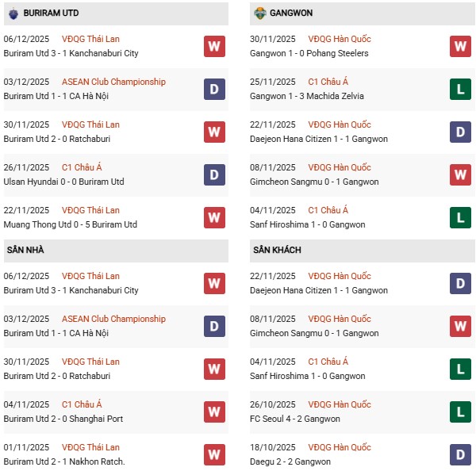Viewport: 476px width, 471px height.
Task: Click W badge for Gangwon vs Pohang Steelers
Action: click(460, 46)
